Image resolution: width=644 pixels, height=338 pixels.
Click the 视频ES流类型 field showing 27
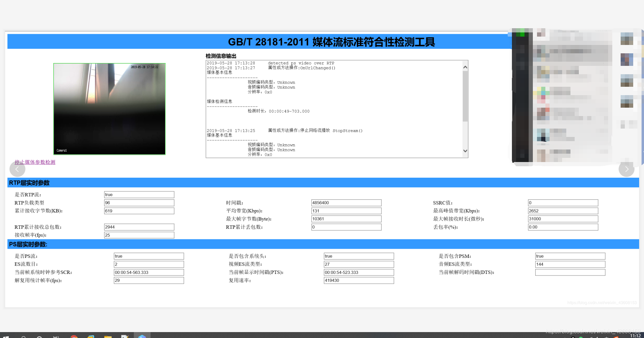point(359,264)
